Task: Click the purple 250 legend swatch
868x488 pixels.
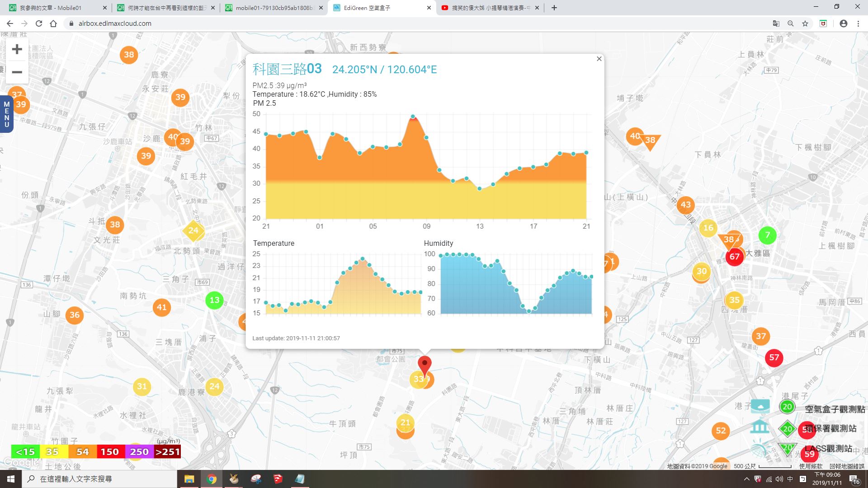Action: coord(139,451)
